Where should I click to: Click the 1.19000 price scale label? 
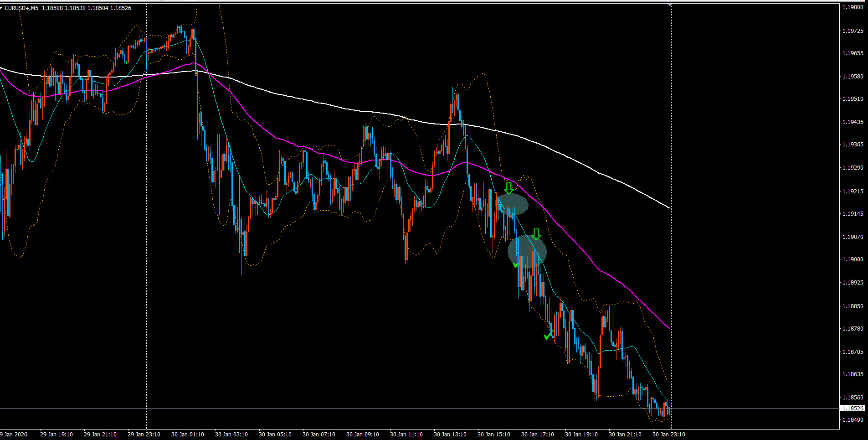point(853,259)
